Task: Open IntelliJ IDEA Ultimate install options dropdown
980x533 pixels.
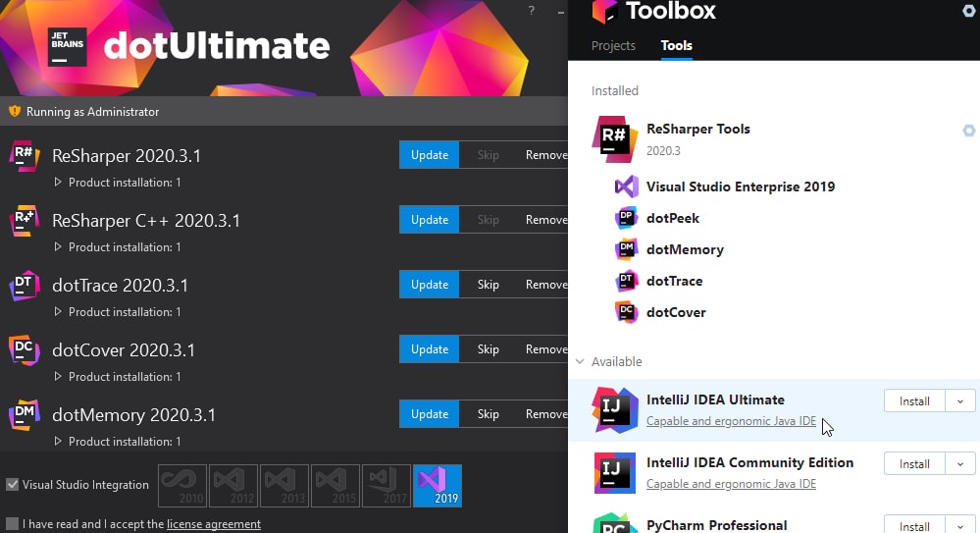Action: coord(960,401)
